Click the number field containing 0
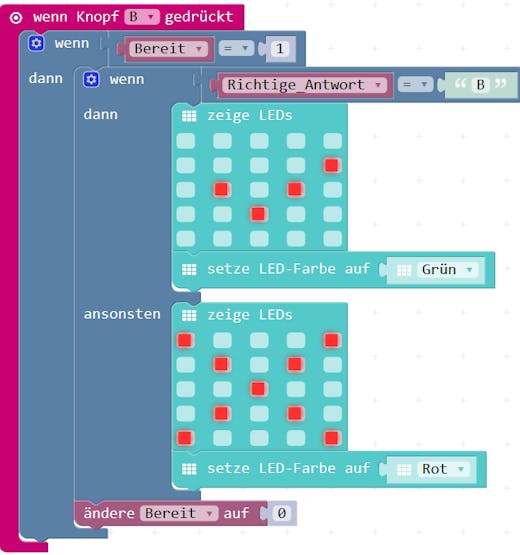The width and height of the screenshot is (520, 555). tap(281, 513)
